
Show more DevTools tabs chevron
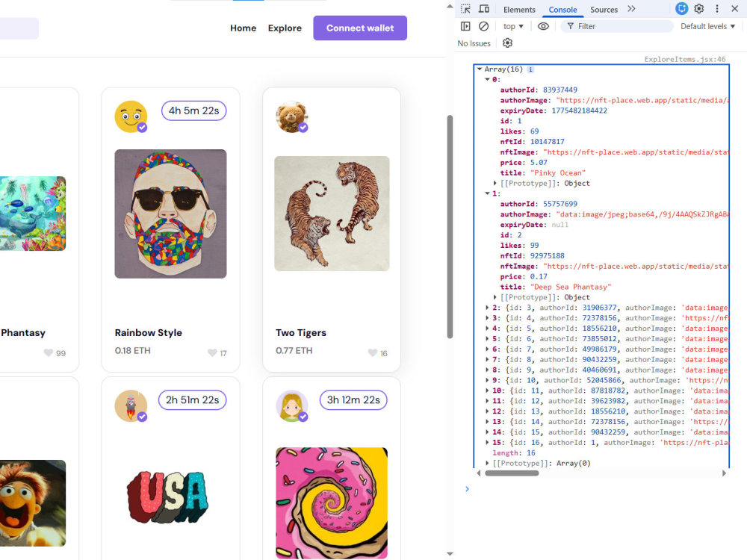click(631, 8)
